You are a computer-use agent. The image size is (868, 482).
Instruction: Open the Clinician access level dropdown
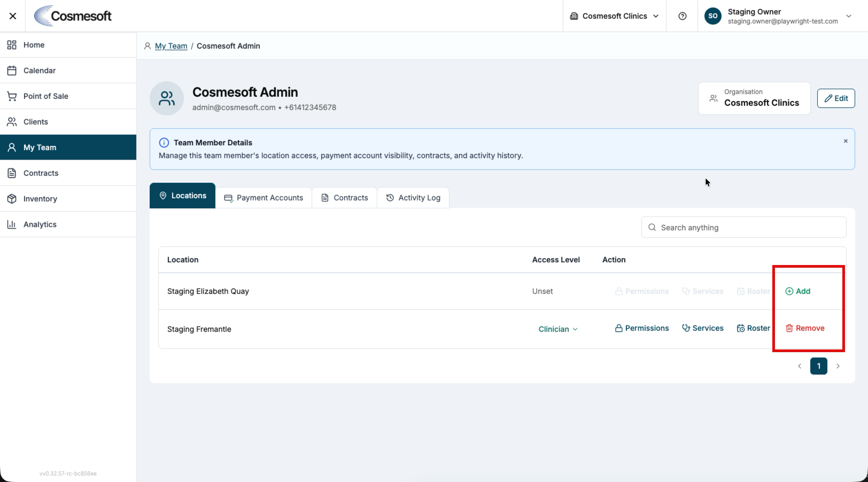point(558,329)
